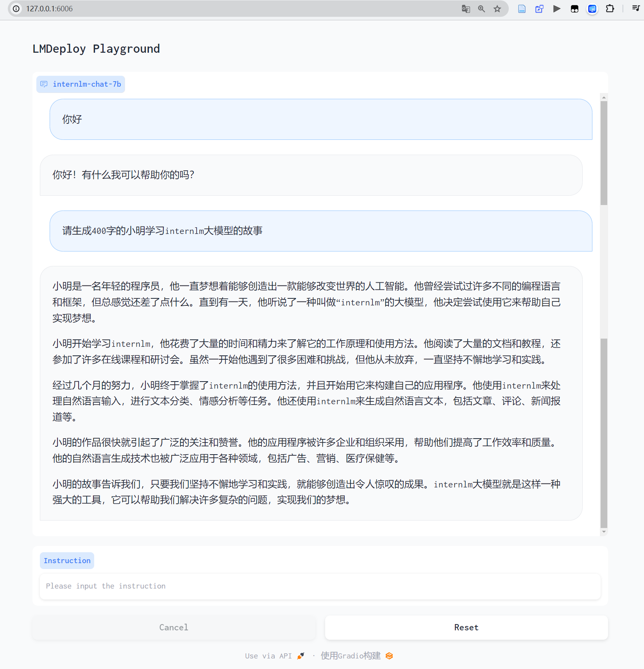This screenshot has height=669, width=644.
Task: Click the blue circular screen extension icon
Action: (592, 9)
